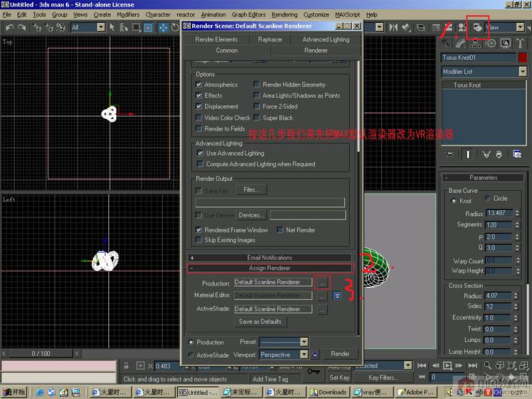Click the Rectangular Selection Region icon
532x399 pixels.
click(136, 27)
